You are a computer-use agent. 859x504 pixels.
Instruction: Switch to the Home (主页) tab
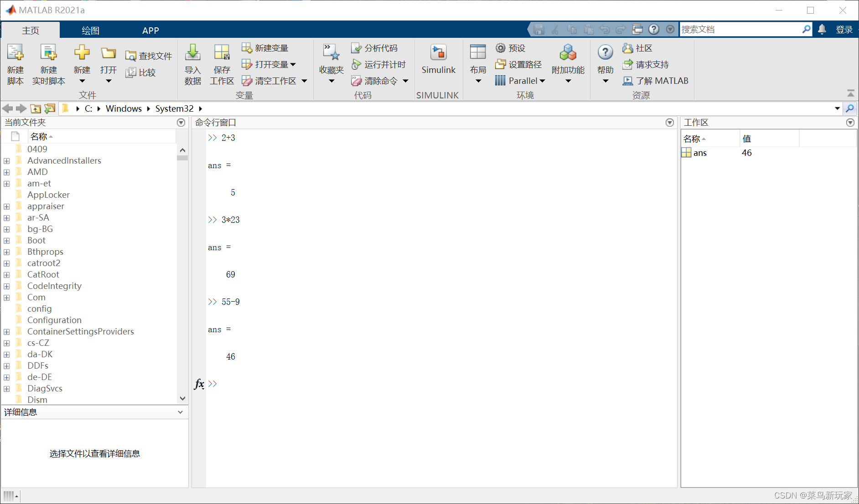[31, 30]
